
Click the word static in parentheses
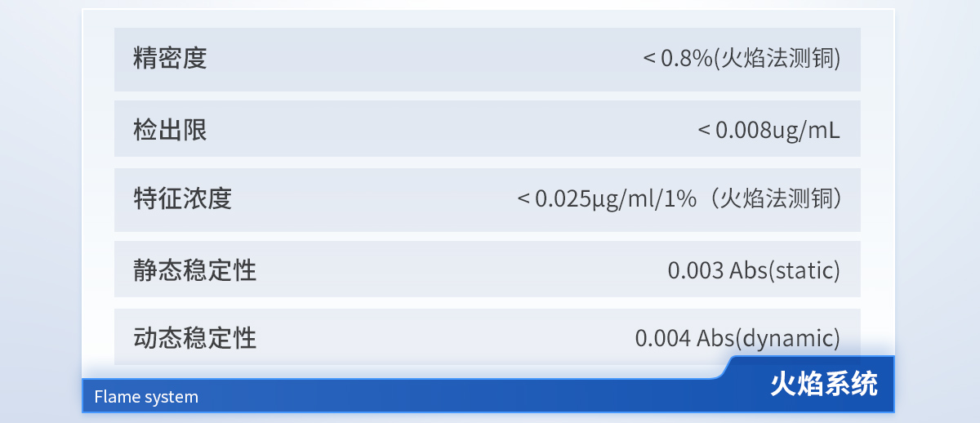[x=804, y=269]
